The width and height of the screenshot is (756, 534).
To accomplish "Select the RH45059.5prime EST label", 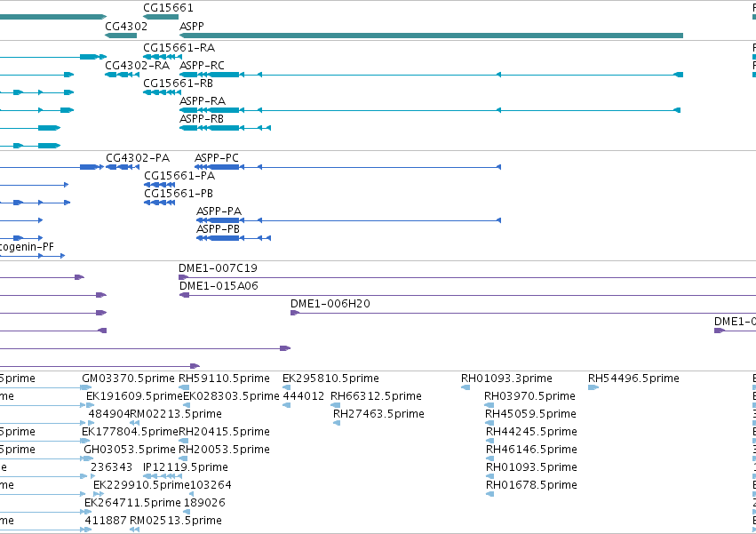I will (x=531, y=414).
